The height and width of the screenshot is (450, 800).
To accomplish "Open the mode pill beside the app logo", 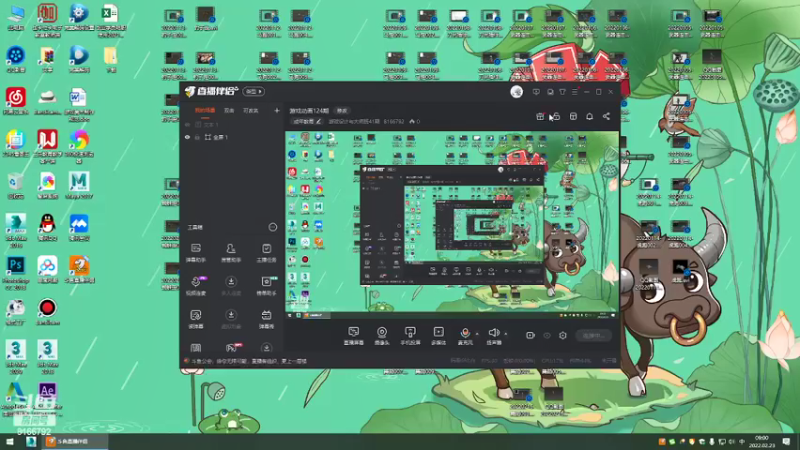I will click(254, 91).
